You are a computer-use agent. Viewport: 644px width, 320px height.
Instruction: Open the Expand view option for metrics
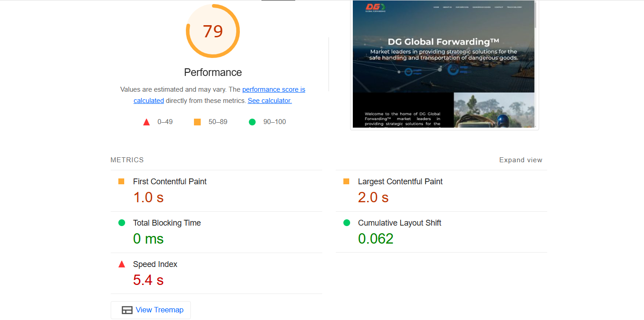(521, 160)
